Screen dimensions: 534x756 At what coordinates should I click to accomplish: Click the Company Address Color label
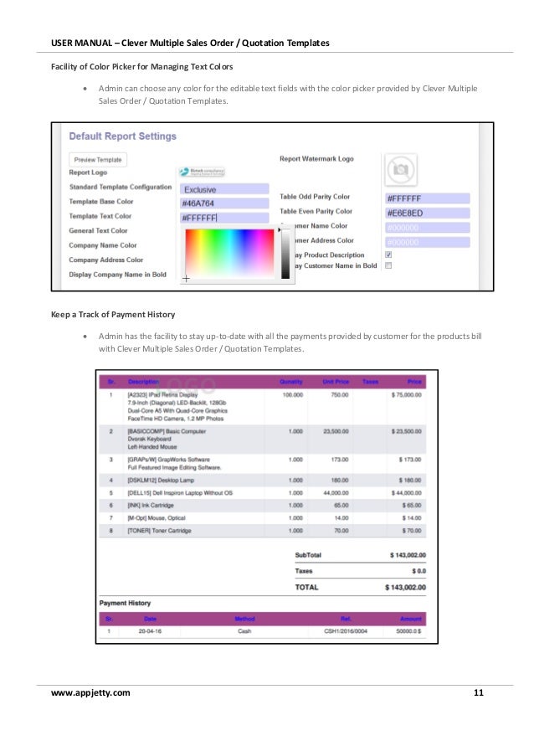tap(106, 260)
